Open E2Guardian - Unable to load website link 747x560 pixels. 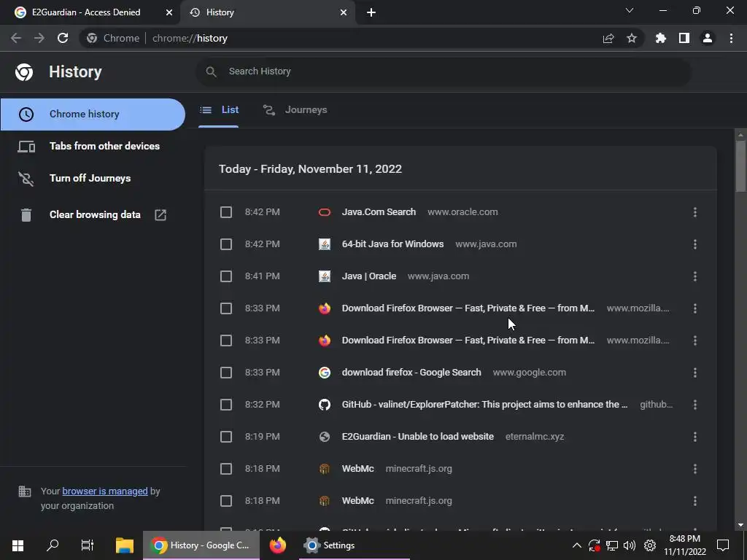[417, 437]
